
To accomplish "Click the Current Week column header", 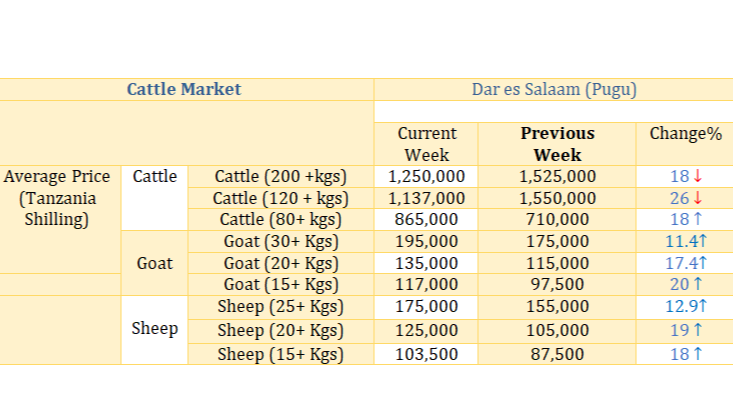I will [427, 144].
